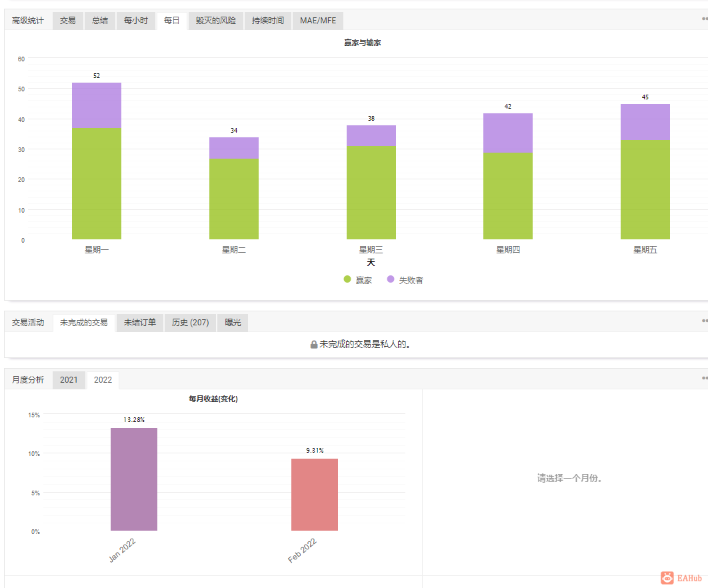Switch to the 持续时间 tab
The image size is (708, 588).
(x=268, y=21)
